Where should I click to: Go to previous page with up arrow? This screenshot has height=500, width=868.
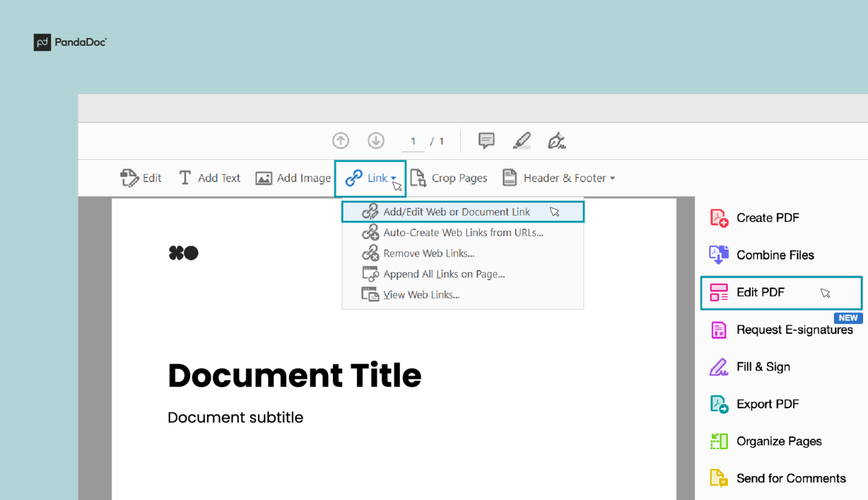pyautogui.click(x=340, y=141)
